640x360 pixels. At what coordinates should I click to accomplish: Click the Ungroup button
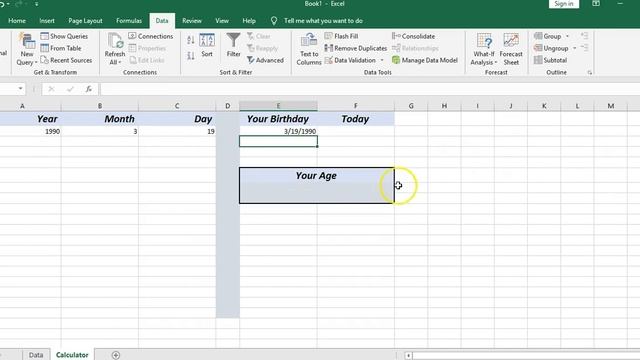click(551, 48)
